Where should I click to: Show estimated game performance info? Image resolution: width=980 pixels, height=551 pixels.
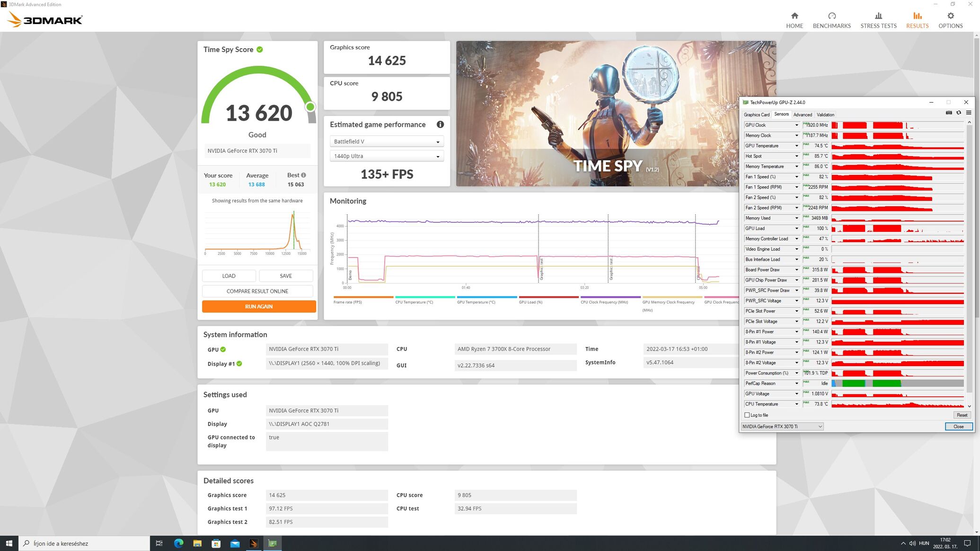[440, 124]
